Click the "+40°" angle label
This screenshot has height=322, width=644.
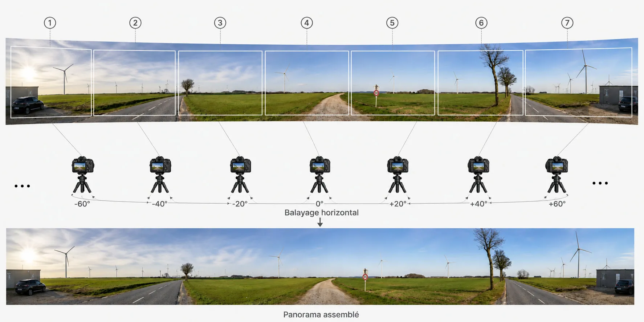coord(478,204)
